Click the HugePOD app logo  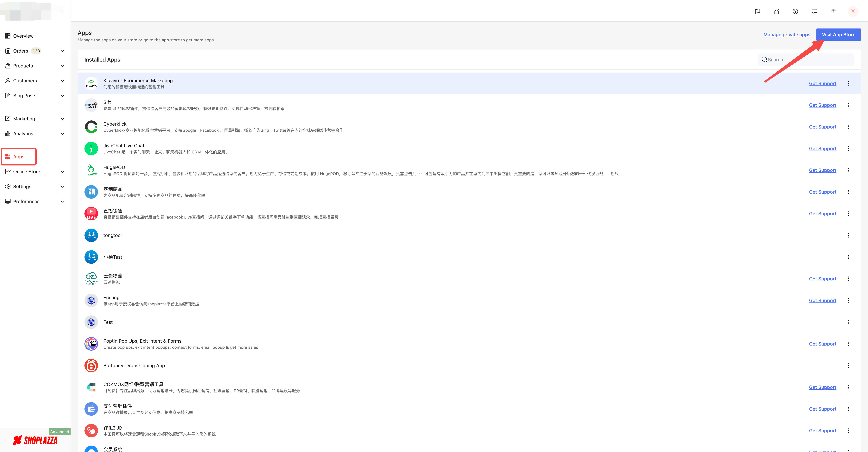[91, 170]
